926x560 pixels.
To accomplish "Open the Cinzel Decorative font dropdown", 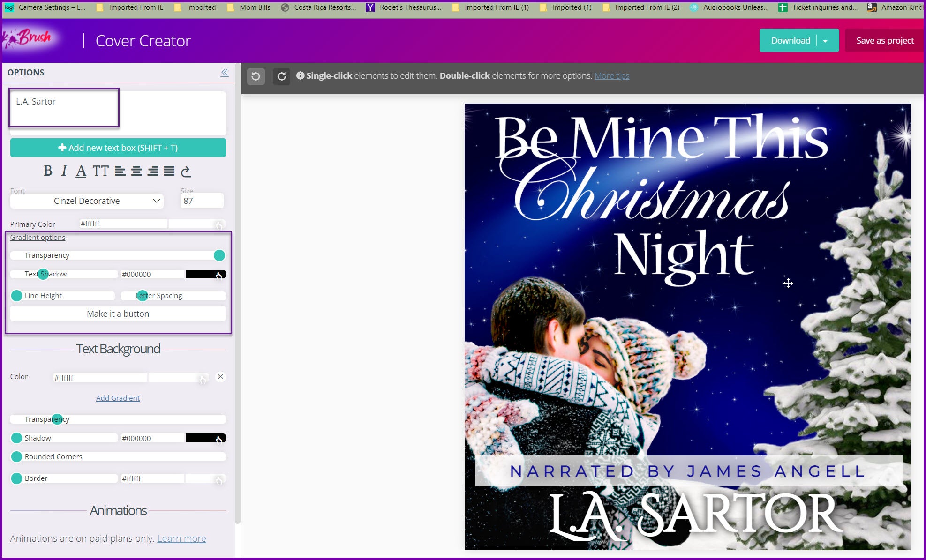I will point(87,201).
